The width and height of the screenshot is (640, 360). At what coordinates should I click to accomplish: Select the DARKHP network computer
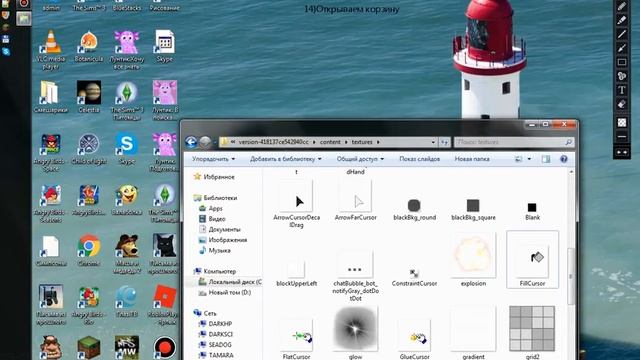click(216, 324)
